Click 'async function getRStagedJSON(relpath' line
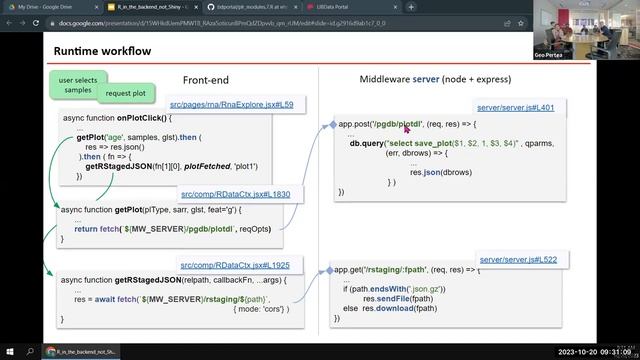This screenshot has height=360, width=640. (173, 280)
